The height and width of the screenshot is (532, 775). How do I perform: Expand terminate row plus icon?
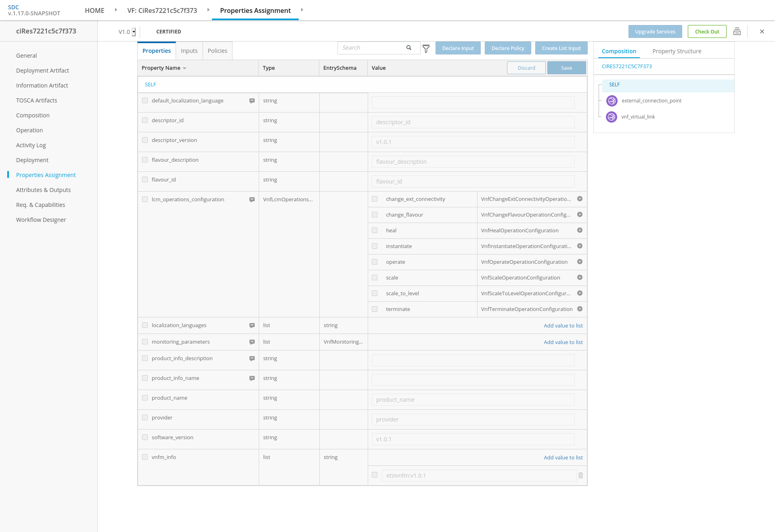click(x=580, y=309)
